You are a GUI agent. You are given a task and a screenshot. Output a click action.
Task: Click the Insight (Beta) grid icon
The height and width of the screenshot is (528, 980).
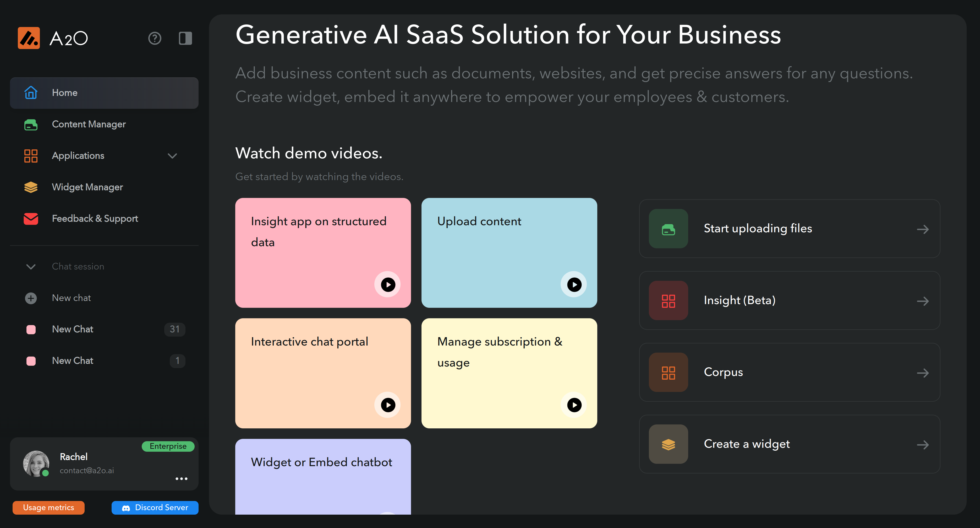668,301
